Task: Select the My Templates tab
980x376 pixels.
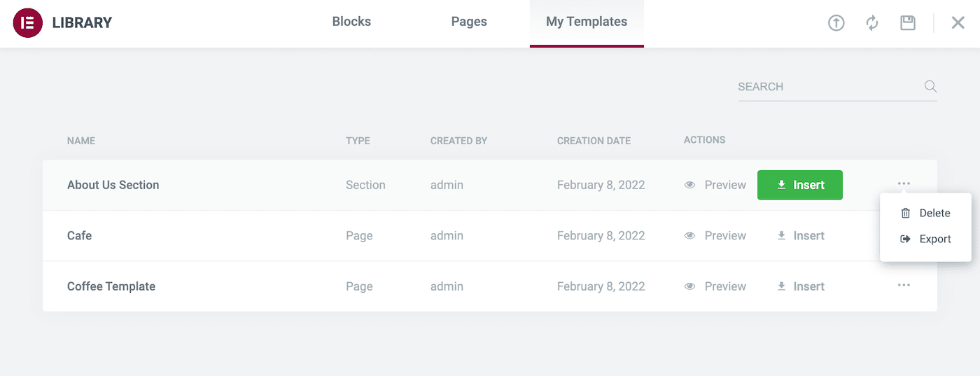Action: (587, 22)
